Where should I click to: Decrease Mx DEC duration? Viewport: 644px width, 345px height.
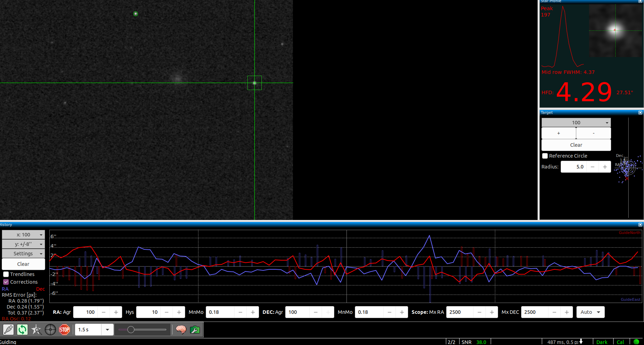554,312
